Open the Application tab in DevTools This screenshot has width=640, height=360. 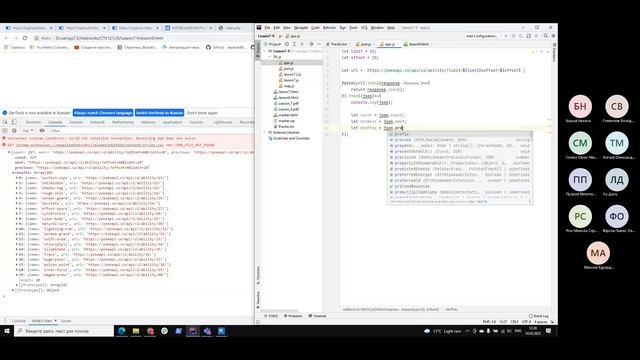coord(173,122)
